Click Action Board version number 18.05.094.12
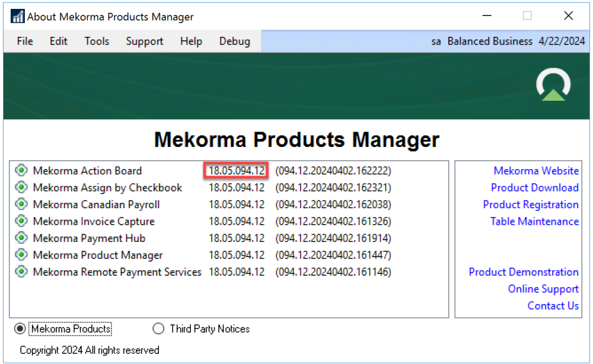This screenshot has height=364, width=593. coord(237,171)
